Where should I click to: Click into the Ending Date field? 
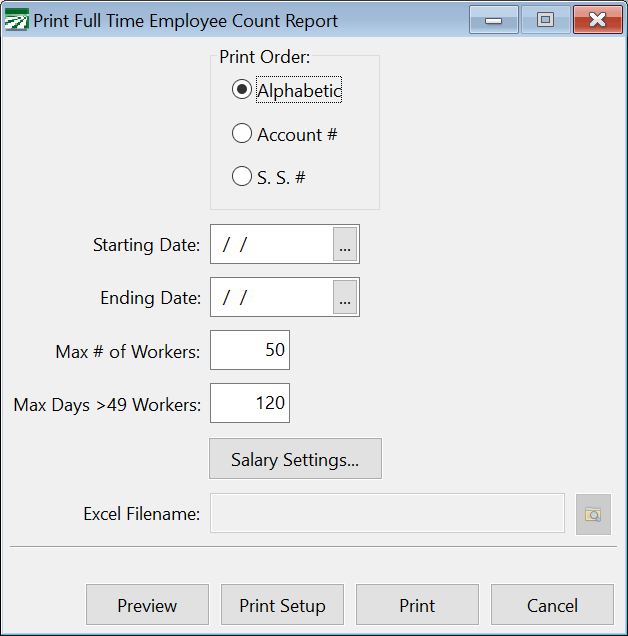click(271, 298)
